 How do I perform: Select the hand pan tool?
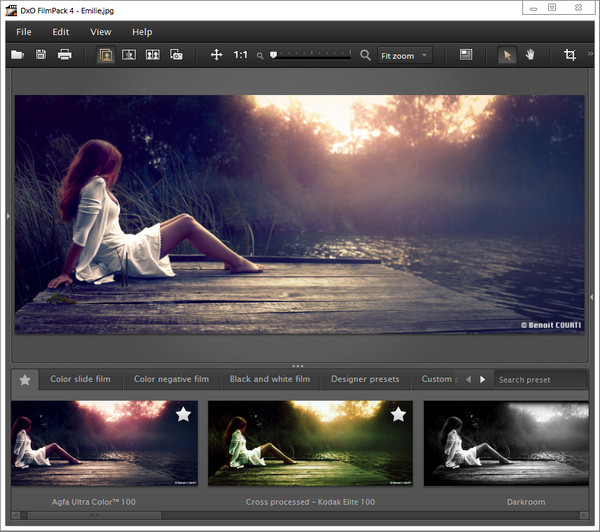click(530, 55)
